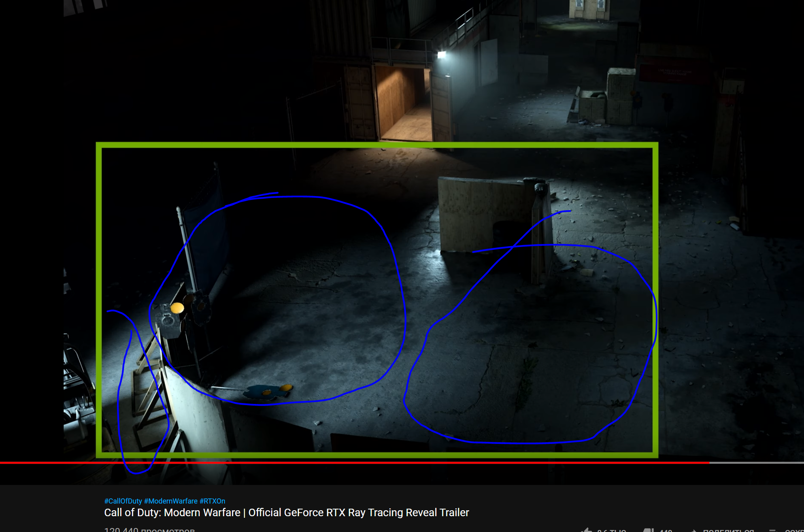804x532 pixels.
Task: Click the black letterbox area left of video
Action: [x=32, y=237]
